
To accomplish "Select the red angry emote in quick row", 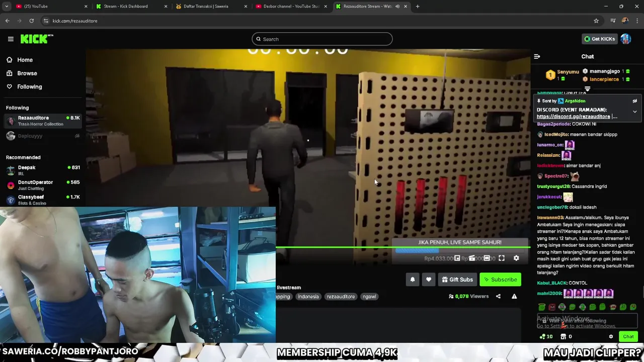I will 552,307.
